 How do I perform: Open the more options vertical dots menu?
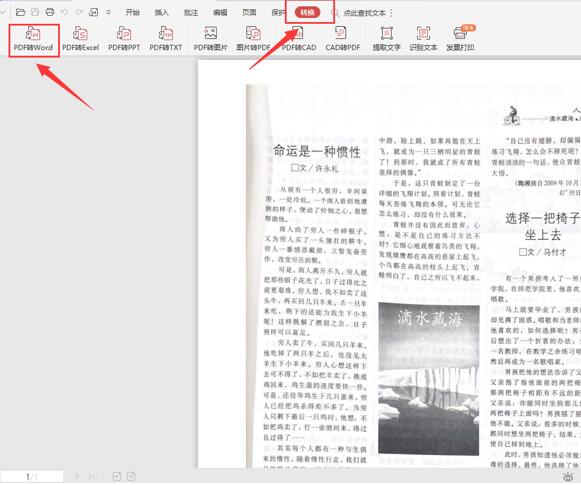tap(391, 13)
